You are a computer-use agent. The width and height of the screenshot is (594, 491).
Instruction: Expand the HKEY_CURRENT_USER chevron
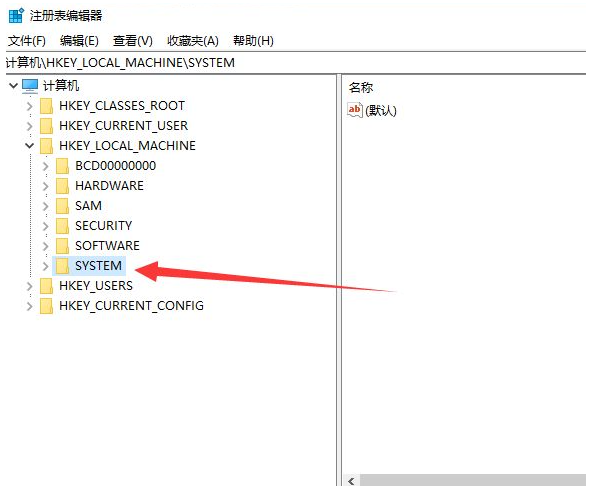[30, 126]
